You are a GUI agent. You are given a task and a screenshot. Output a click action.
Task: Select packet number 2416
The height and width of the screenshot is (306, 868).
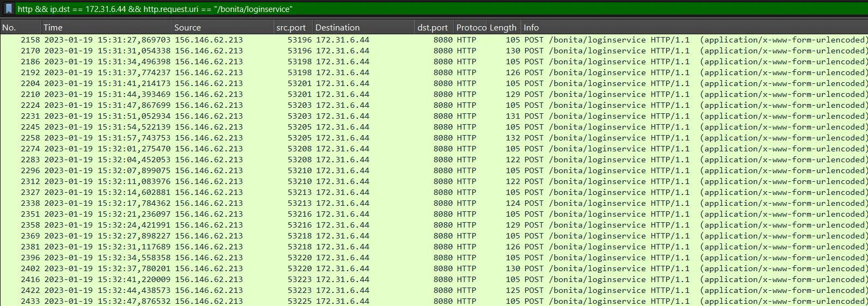(434, 279)
